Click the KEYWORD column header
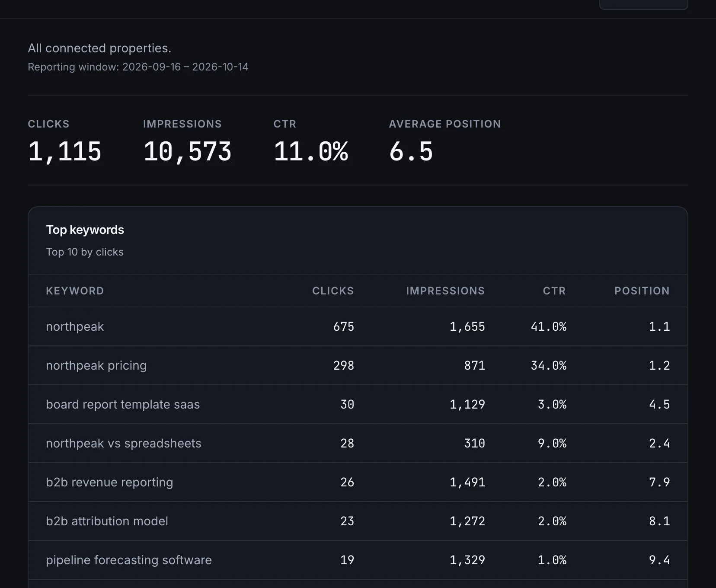 [75, 291]
